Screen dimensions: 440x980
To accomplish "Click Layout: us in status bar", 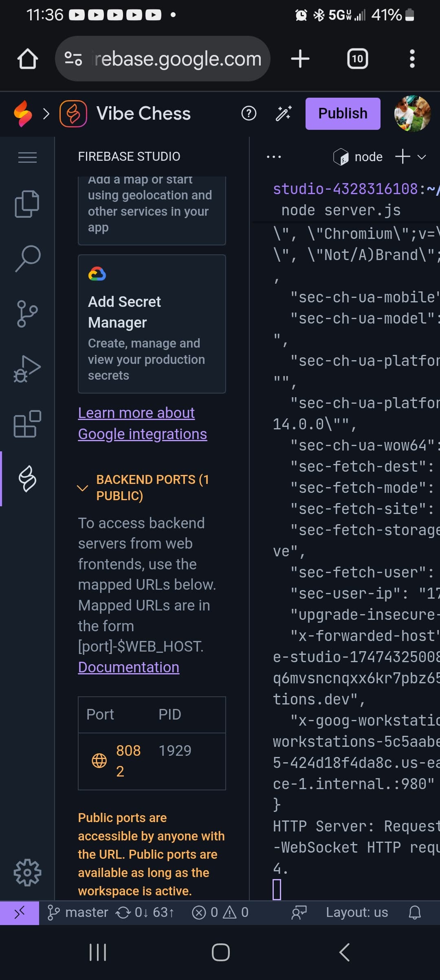I will pos(357,912).
